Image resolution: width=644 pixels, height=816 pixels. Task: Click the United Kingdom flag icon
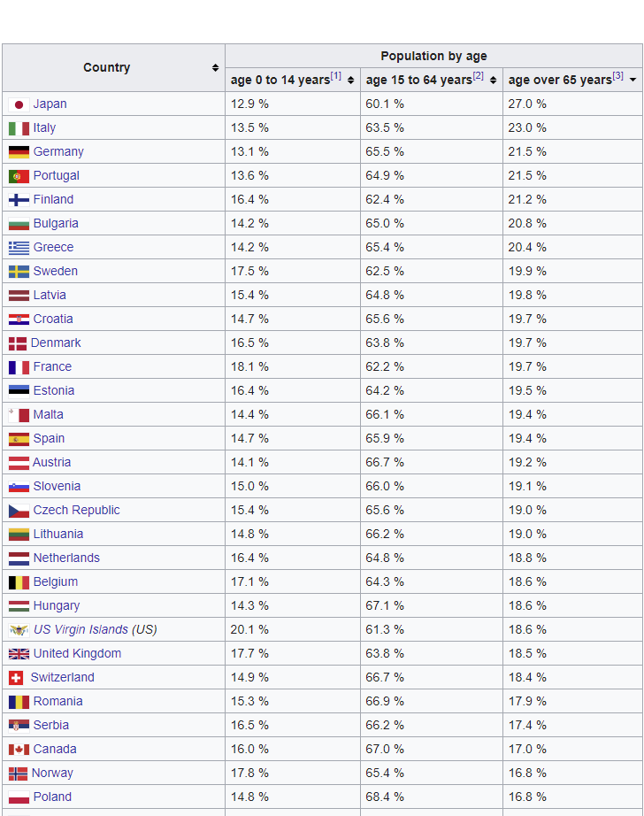pos(19,654)
